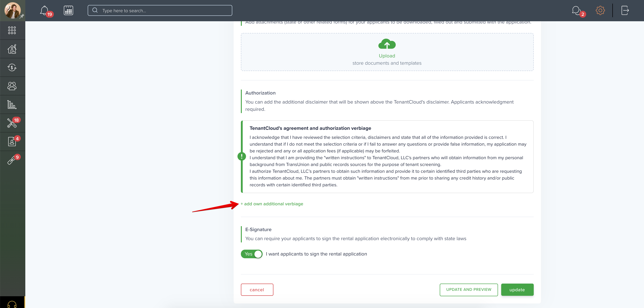Open the properties house icon
The width and height of the screenshot is (644, 308).
point(12,49)
